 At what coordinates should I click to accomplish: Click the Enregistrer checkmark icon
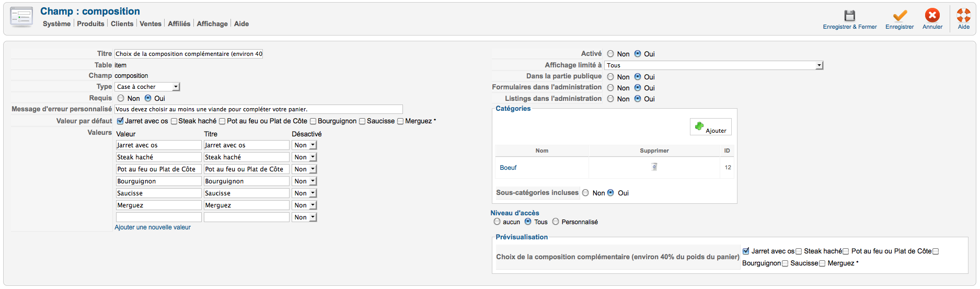[x=900, y=16]
